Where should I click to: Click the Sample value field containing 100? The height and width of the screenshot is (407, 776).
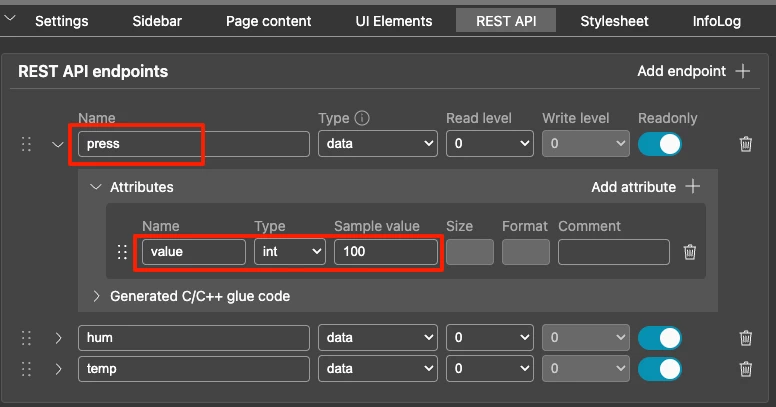(385, 252)
